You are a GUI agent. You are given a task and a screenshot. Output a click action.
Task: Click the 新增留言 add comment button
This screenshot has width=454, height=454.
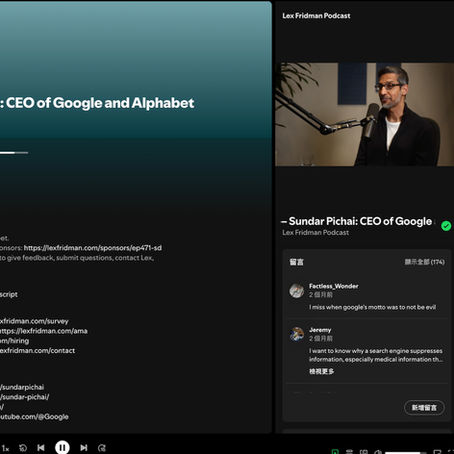[x=424, y=408]
